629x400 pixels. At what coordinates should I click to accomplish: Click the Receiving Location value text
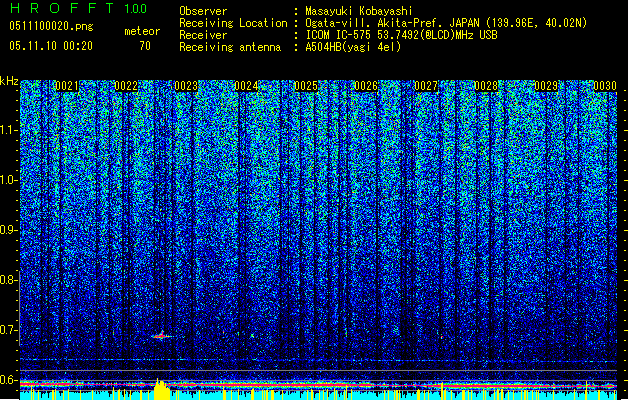pos(446,23)
